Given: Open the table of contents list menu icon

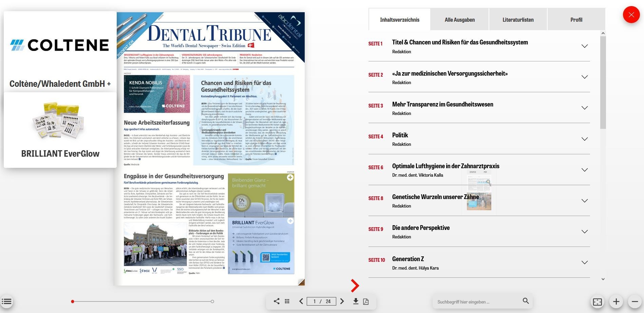Looking at the screenshot, I should [6, 301].
